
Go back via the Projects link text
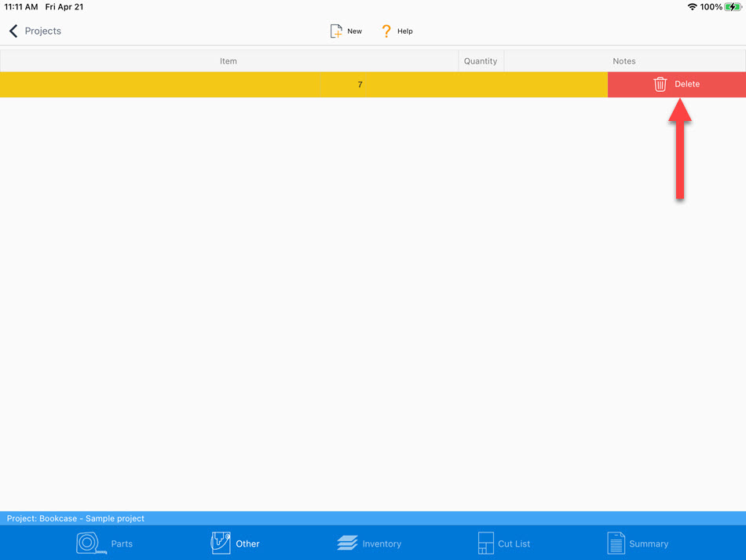coord(43,31)
